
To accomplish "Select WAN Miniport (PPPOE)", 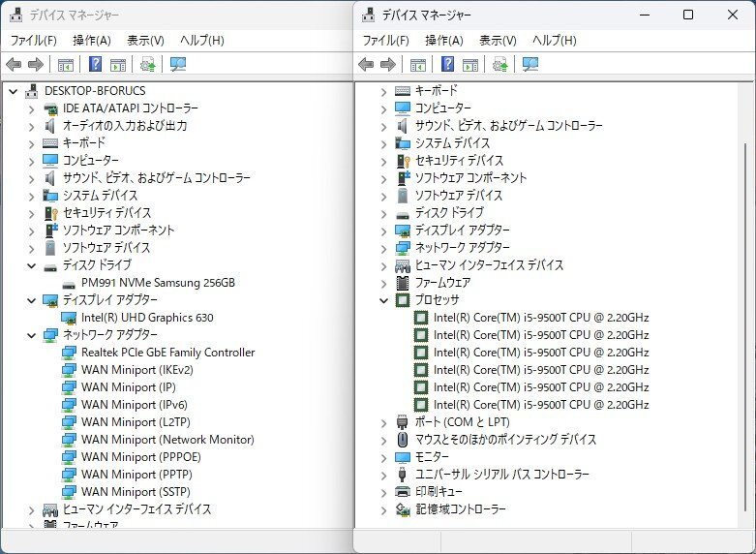I will 140,457.
